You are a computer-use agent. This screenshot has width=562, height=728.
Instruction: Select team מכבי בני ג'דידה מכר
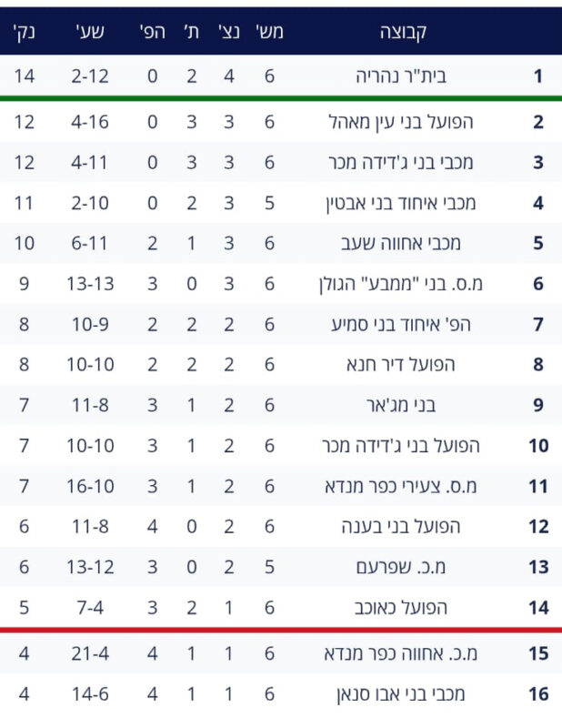coord(401,163)
